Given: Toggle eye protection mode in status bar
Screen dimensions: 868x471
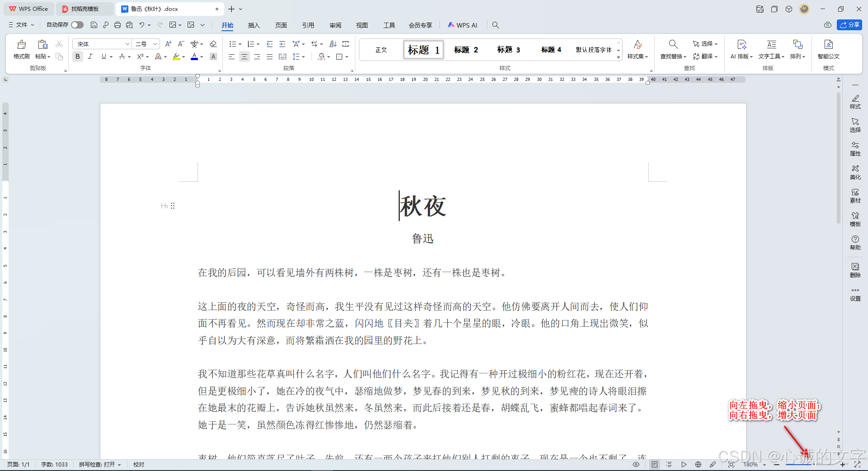Looking at the screenshot, I should coord(636,464).
